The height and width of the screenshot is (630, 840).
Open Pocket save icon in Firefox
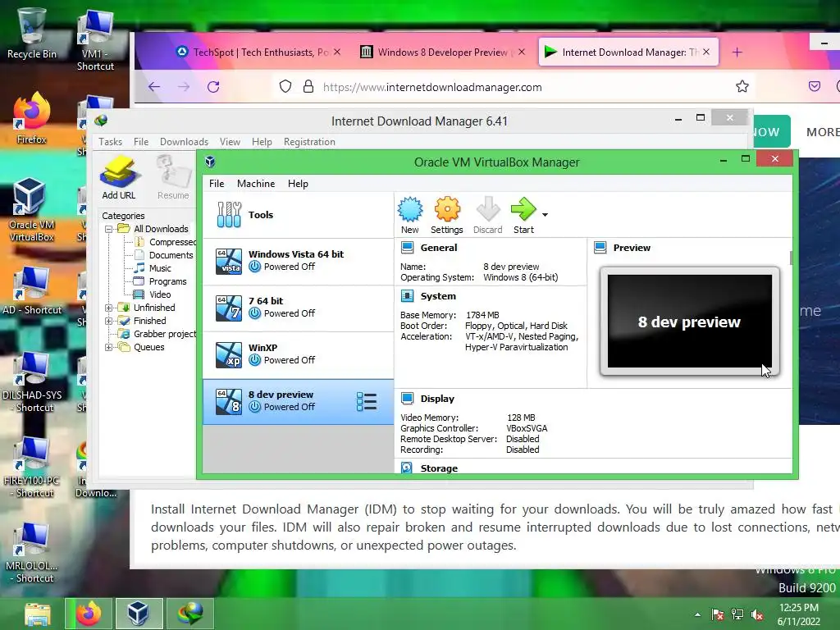click(815, 86)
